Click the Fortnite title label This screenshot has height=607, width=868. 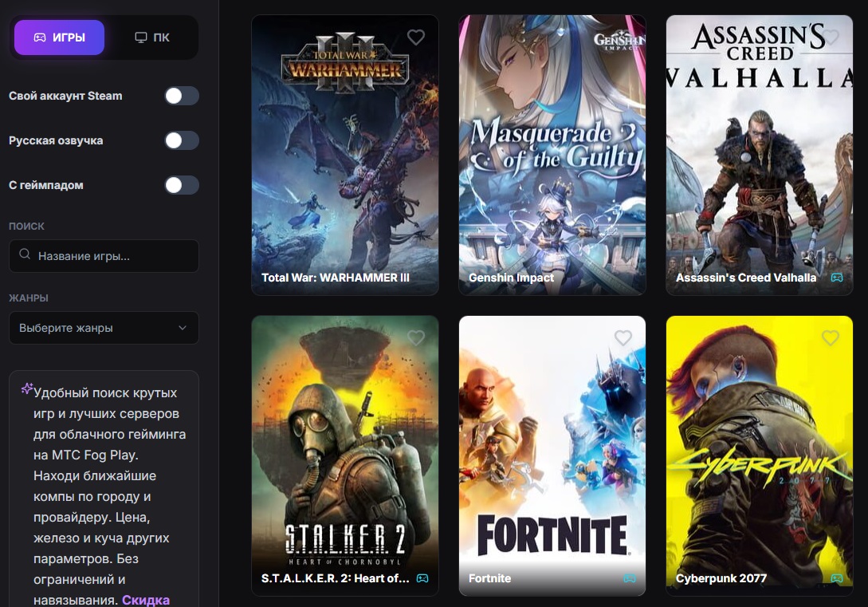coord(489,578)
